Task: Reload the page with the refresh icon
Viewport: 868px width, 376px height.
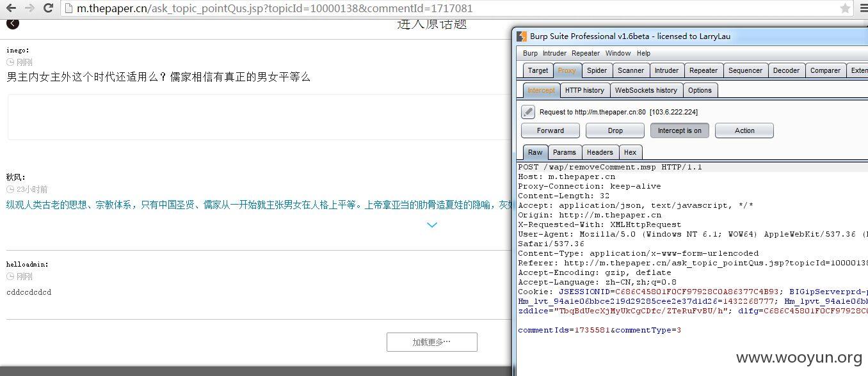Action: pyautogui.click(x=48, y=8)
